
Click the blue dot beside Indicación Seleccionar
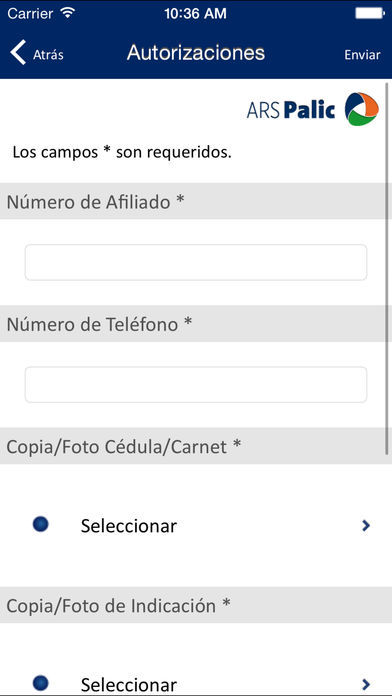click(40, 683)
